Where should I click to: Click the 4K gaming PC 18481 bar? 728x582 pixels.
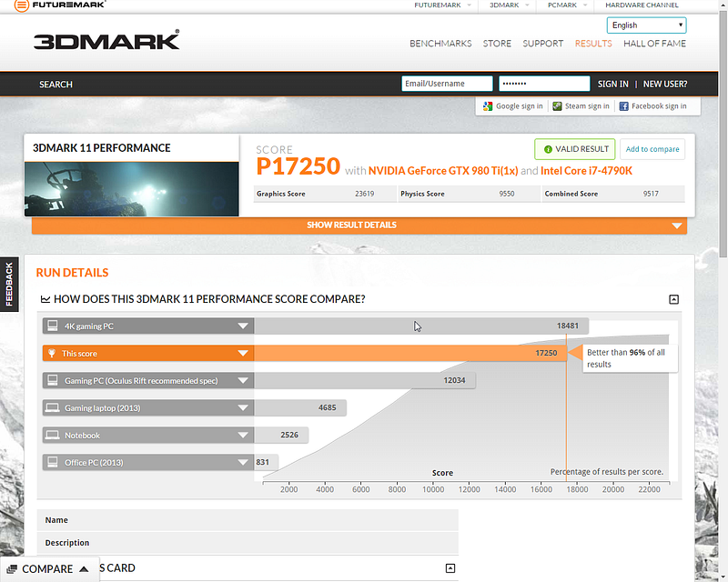(x=421, y=326)
